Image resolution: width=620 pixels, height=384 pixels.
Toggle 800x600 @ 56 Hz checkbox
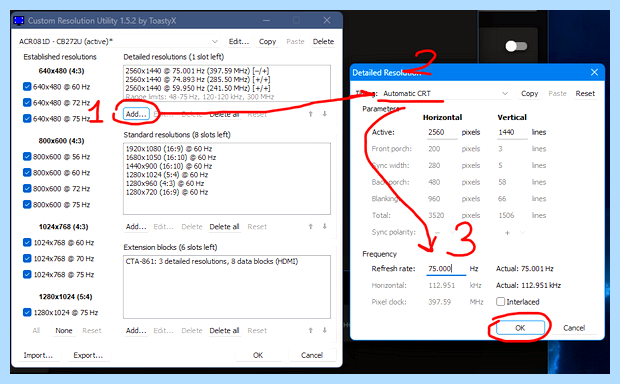pos(27,156)
